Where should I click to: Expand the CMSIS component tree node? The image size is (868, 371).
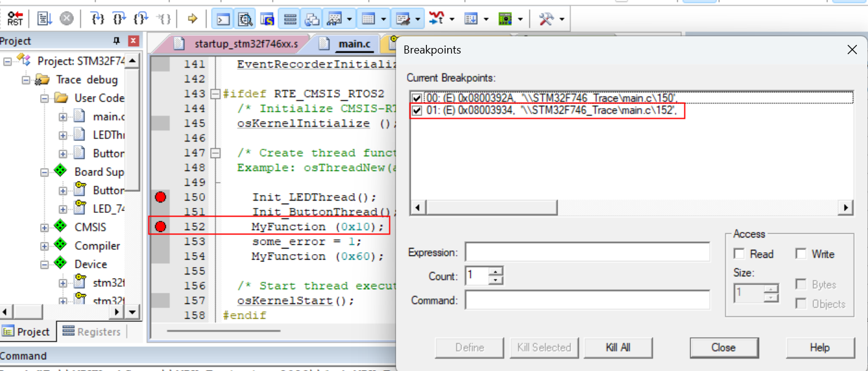(44, 228)
